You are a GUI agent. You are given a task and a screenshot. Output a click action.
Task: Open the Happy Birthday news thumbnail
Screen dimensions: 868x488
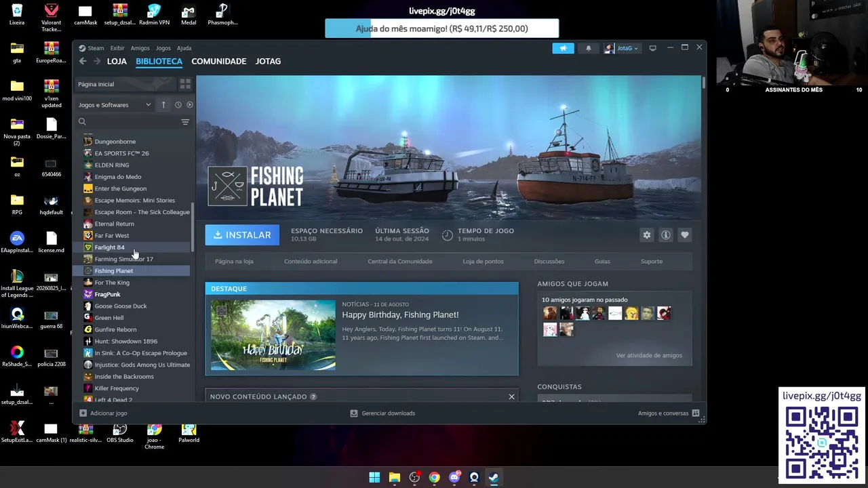(273, 335)
